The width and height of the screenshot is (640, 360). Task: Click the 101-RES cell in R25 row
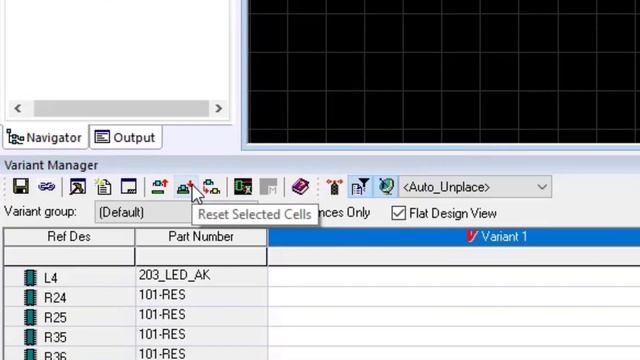pyautogui.click(x=201, y=316)
